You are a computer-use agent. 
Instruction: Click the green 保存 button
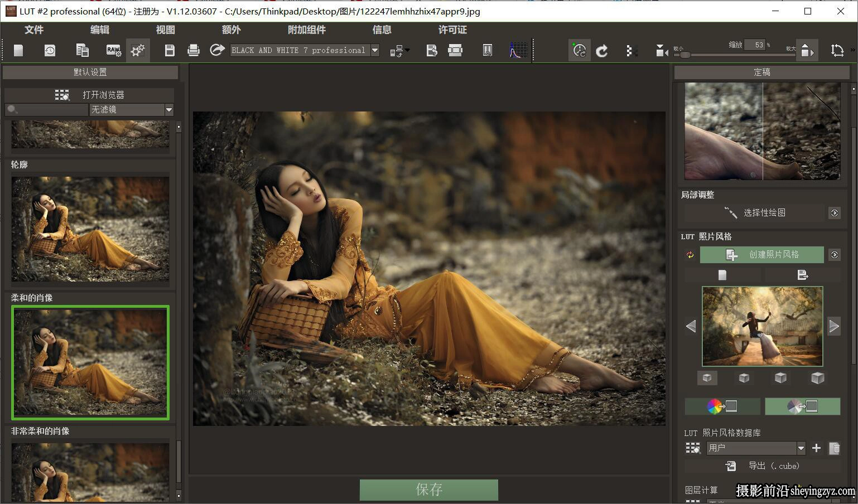point(429,490)
